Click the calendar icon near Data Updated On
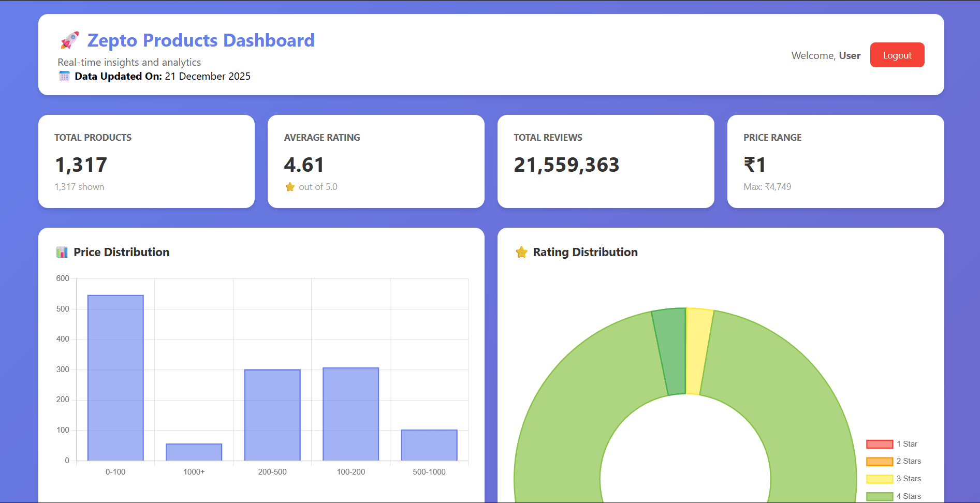The image size is (980, 503). 64,77
